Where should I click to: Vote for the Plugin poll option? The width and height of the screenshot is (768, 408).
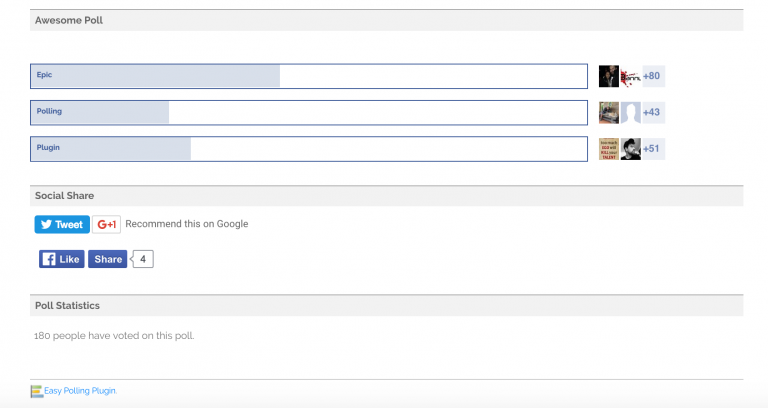(x=309, y=149)
